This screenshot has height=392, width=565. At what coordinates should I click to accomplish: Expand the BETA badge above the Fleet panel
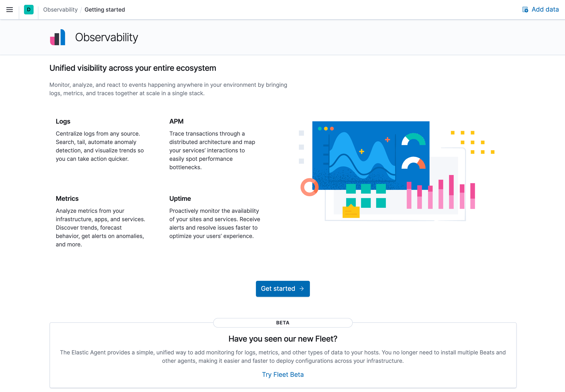(x=283, y=323)
